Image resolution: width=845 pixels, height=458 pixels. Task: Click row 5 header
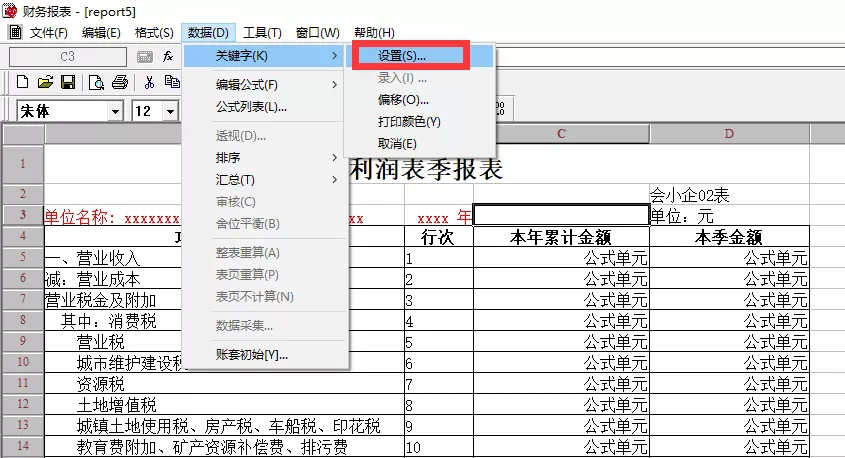(x=22, y=258)
